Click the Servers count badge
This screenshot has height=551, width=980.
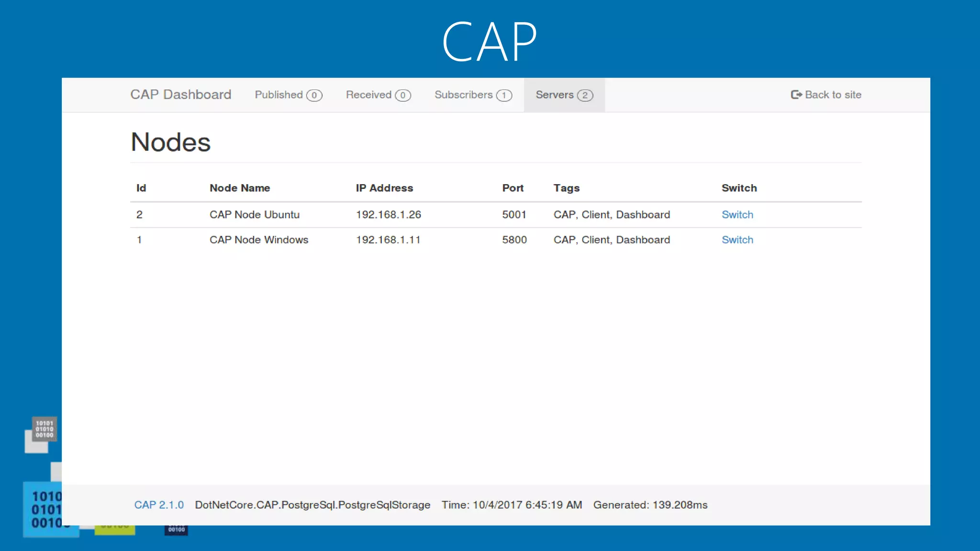pos(585,95)
